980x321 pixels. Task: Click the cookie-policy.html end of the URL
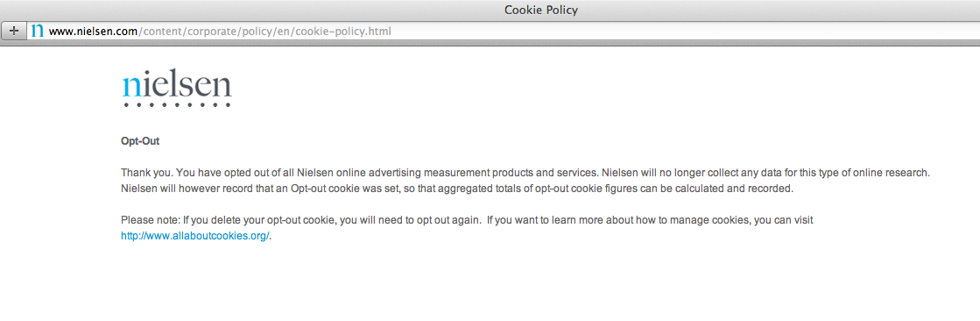[x=343, y=31]
